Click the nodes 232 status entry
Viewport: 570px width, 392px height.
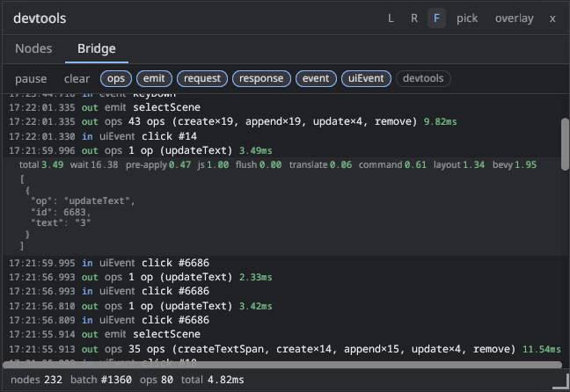[x=36, y=380]
